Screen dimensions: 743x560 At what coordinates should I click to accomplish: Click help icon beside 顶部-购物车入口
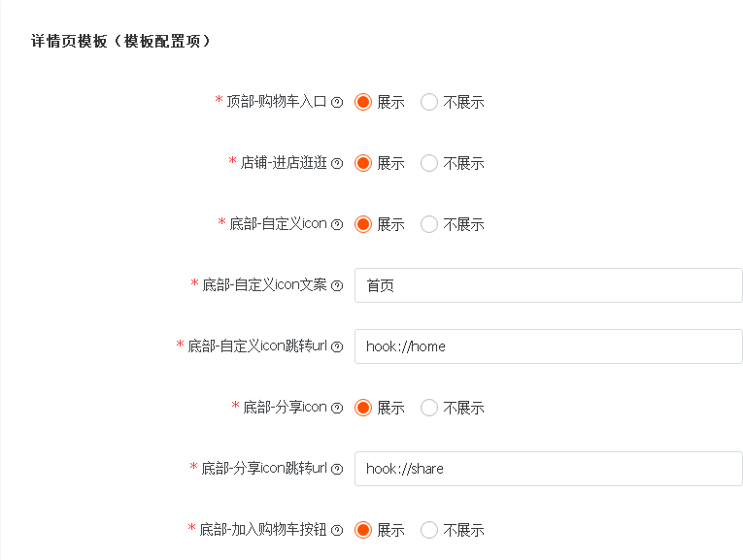pyautogui.click(x=337, y=102)
